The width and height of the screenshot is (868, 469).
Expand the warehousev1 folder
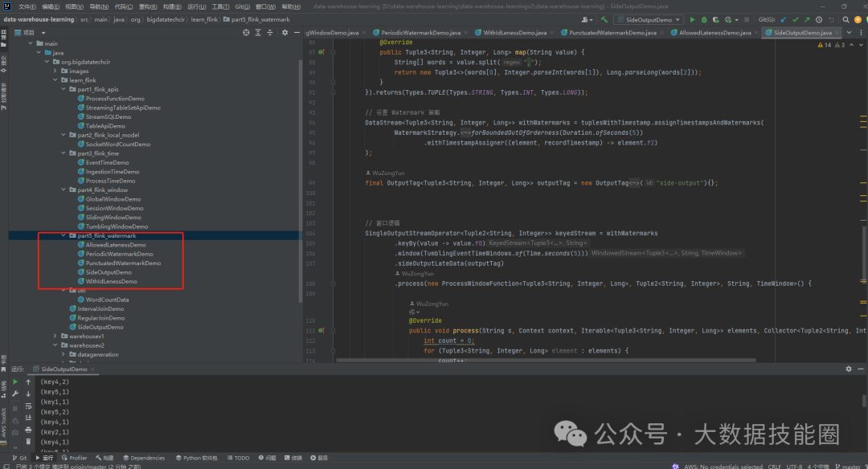click(x=55, y=336)
